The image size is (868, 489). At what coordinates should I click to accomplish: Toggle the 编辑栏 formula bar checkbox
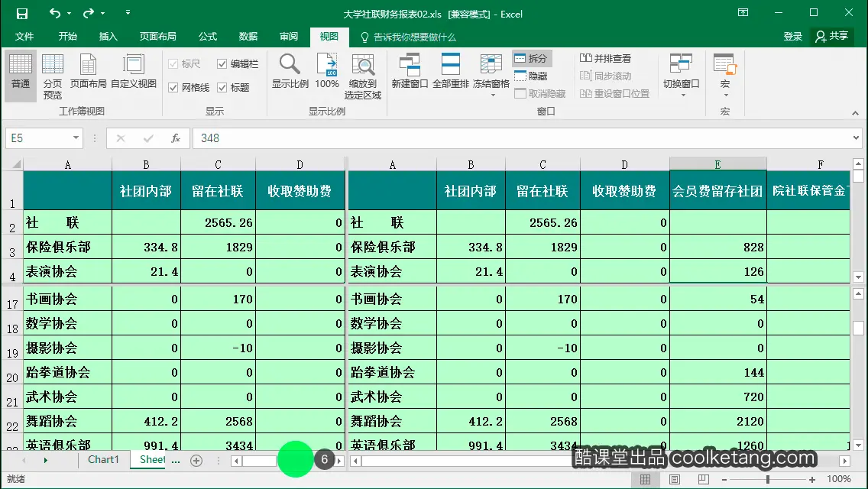pos(238,63)
